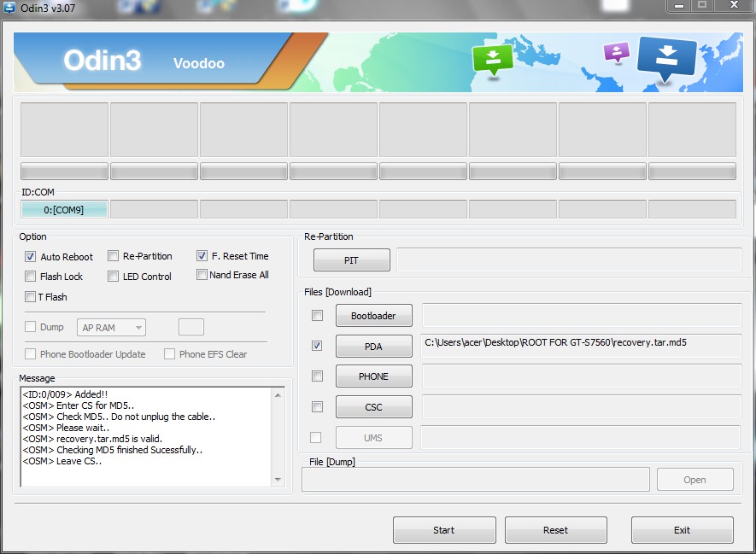This screenshot has height=554, width=756.
Task: Enable Nand Erase All option
Action: point(202,275)
